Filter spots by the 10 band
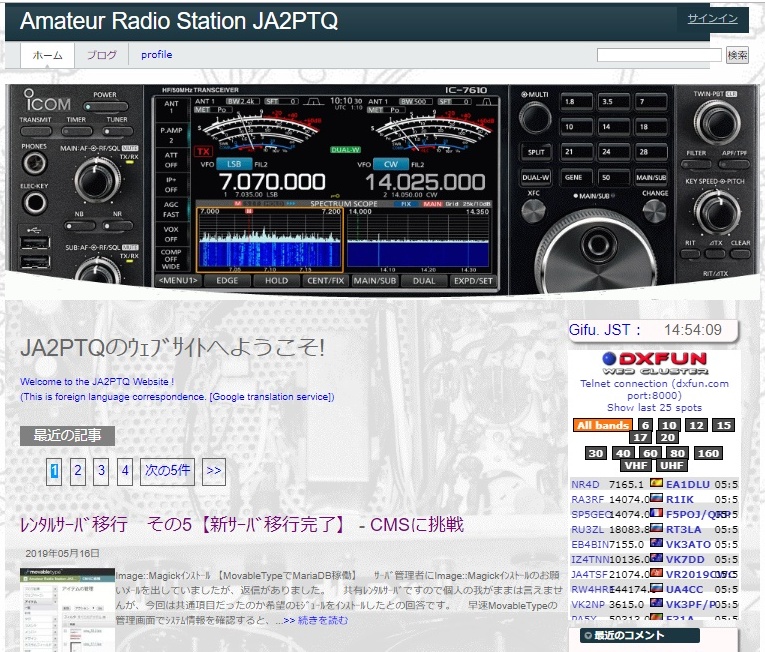Screen dimensions: 765x652 [x=669, y=425]
